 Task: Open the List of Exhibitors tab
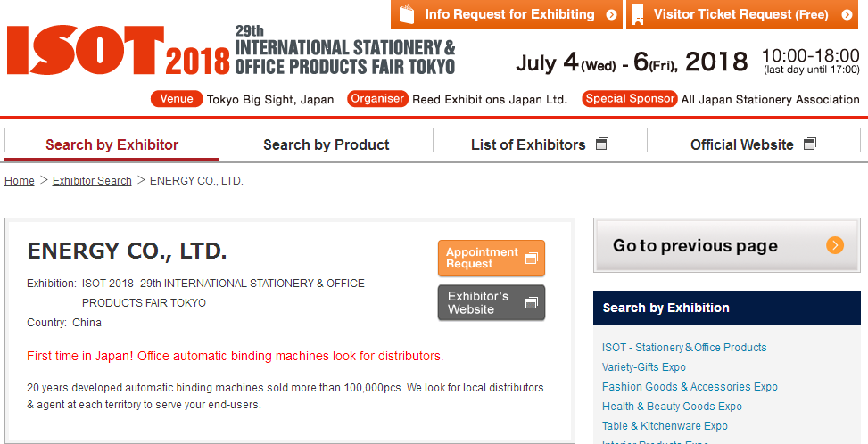pyautogui.click(x=528, y=144)
